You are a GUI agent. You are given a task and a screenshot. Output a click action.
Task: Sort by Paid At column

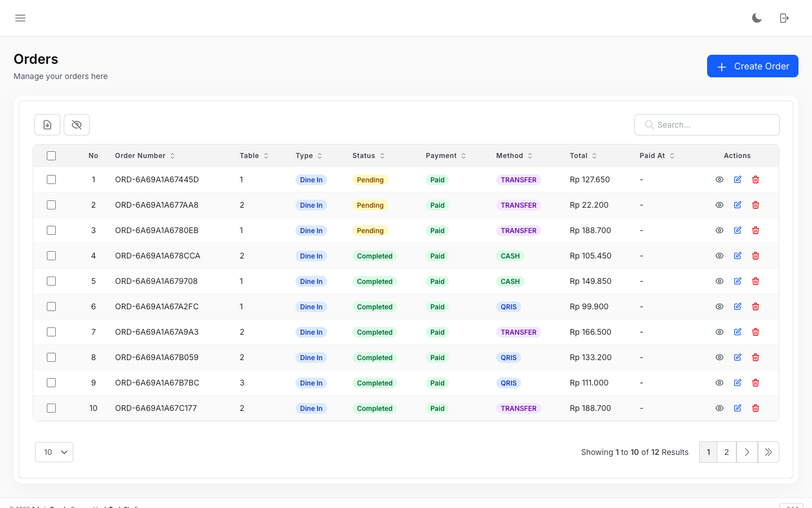[657, 156]
